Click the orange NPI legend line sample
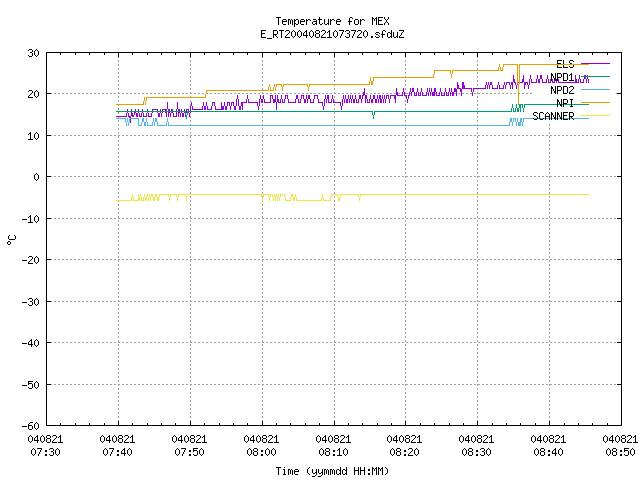 [x=595, y=102]
